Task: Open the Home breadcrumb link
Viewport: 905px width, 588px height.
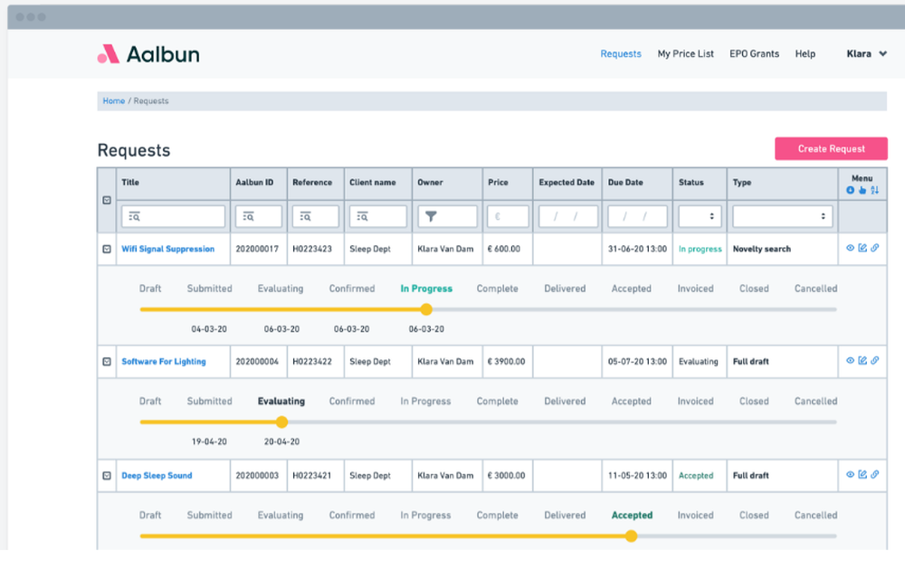Action: click(x=113, y=100)
